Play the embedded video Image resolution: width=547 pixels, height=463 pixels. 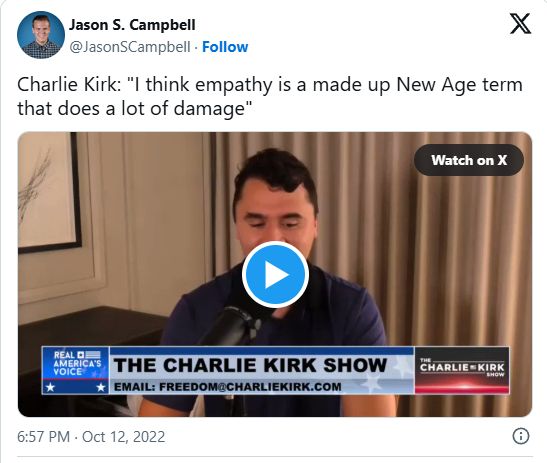pos(275,275)
